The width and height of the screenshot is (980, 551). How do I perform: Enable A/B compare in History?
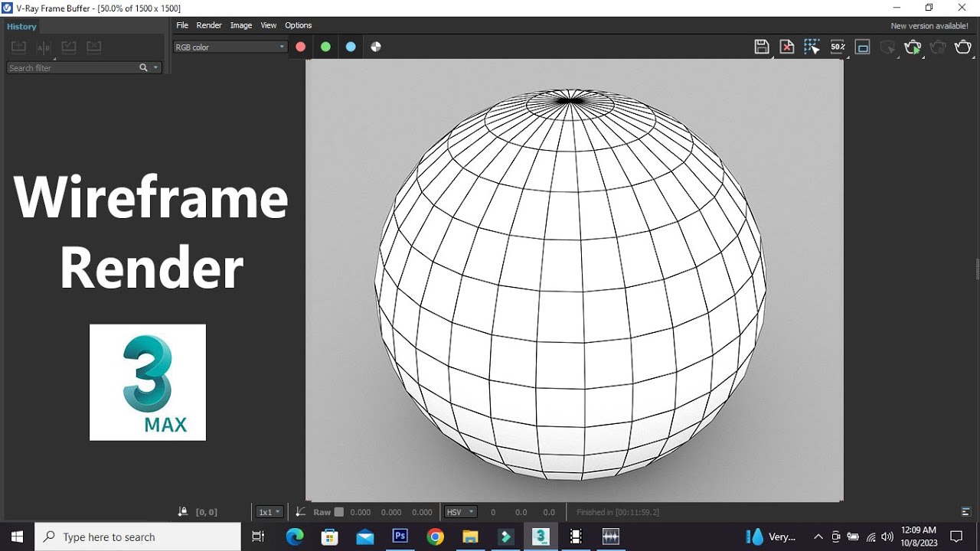pyautogui.click(x=44, y=47)
